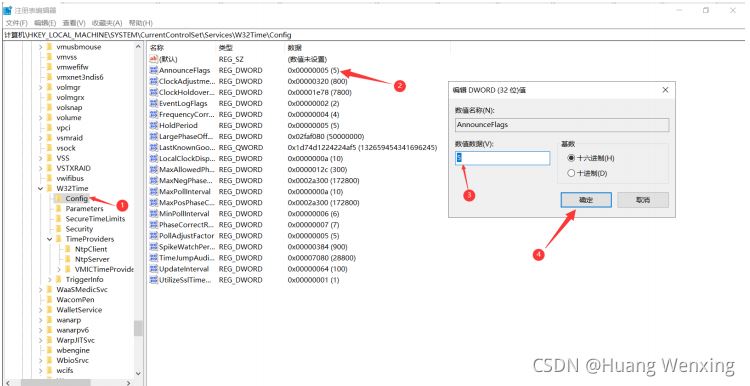
Task: Expand the VMICTimeProvider tree node
Action: click(x=59, y=269)
